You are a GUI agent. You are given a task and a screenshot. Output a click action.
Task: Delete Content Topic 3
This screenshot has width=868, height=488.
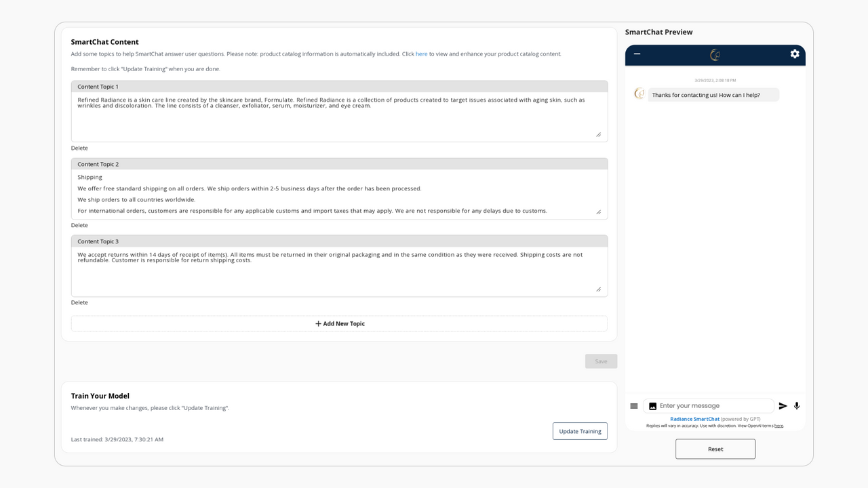79,302
